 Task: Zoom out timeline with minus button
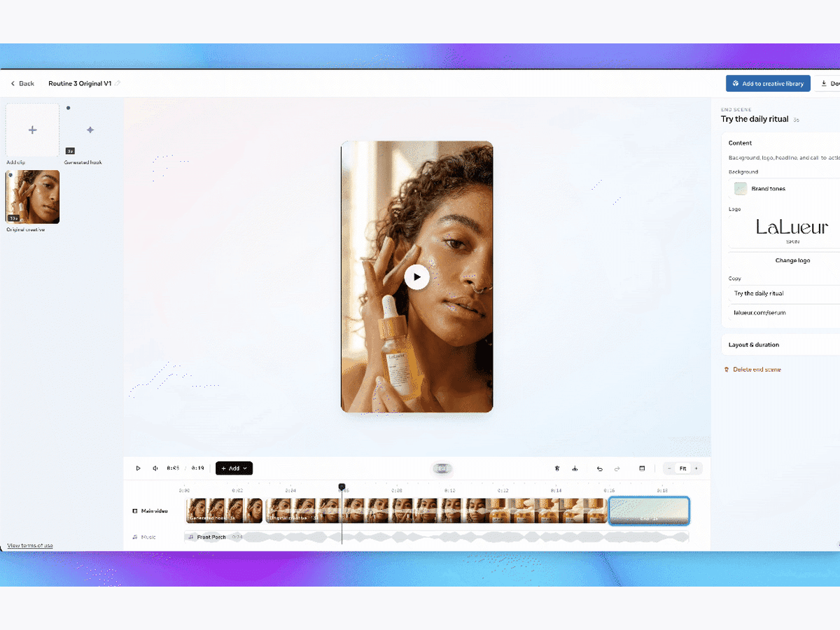669,468
